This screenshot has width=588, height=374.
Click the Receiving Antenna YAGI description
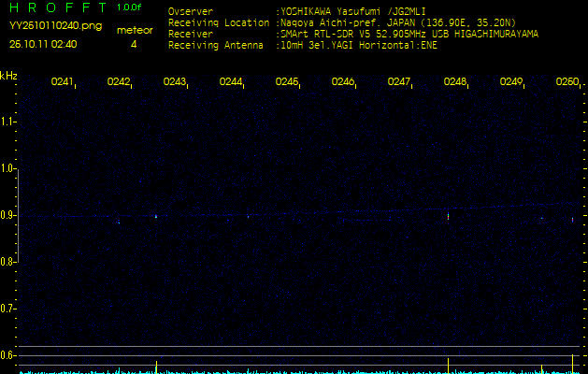coord(356,44)
